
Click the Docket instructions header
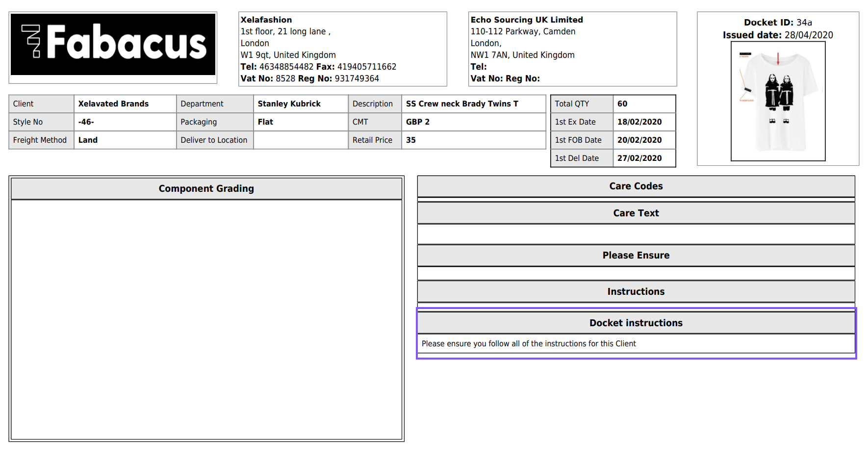click(x=636, y=323)
